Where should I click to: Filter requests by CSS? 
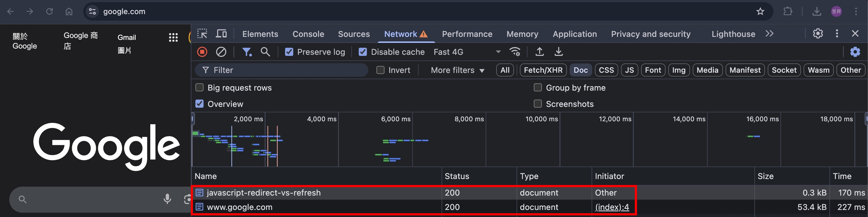[606, 70]
